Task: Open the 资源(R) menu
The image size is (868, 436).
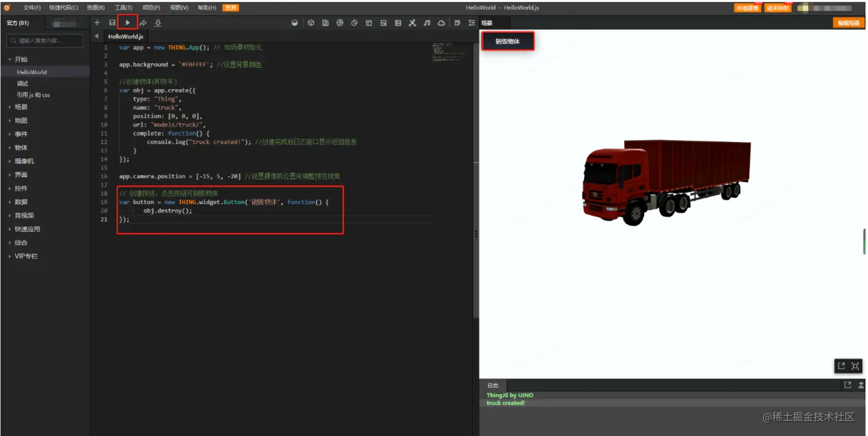Action: coord(95,8)
